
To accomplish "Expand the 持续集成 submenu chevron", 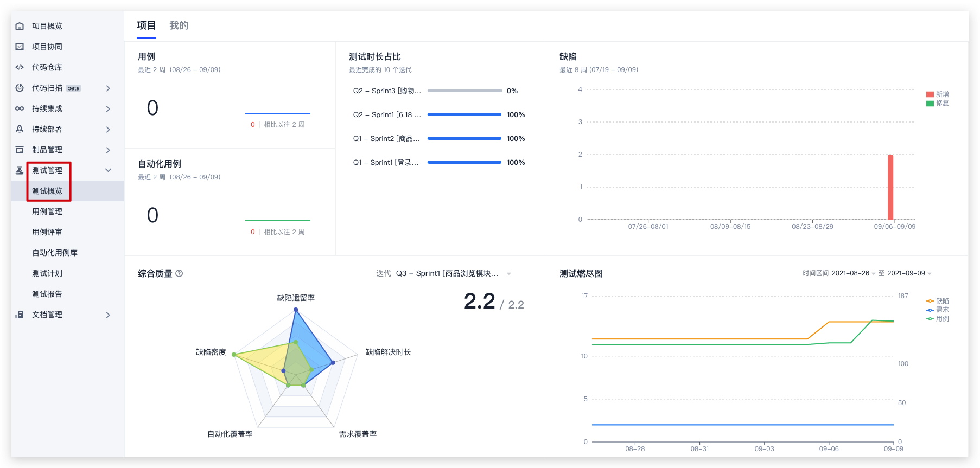I will click(108, 109).
